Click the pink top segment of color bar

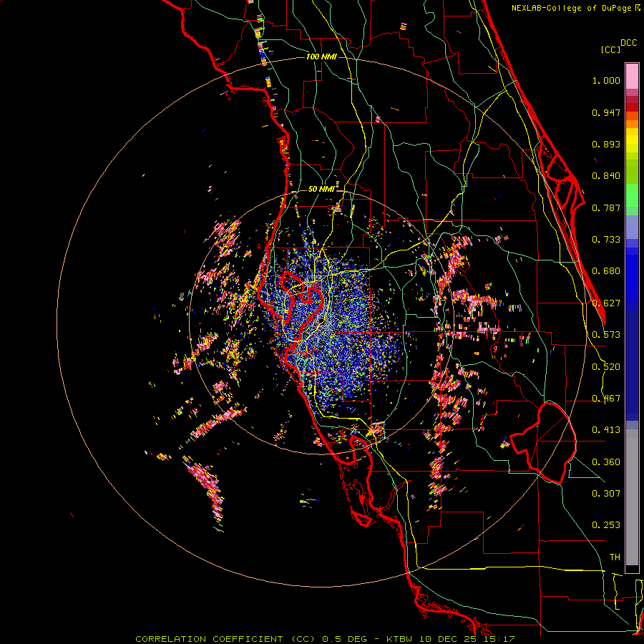pyautogui.click(x=632, y=76)
